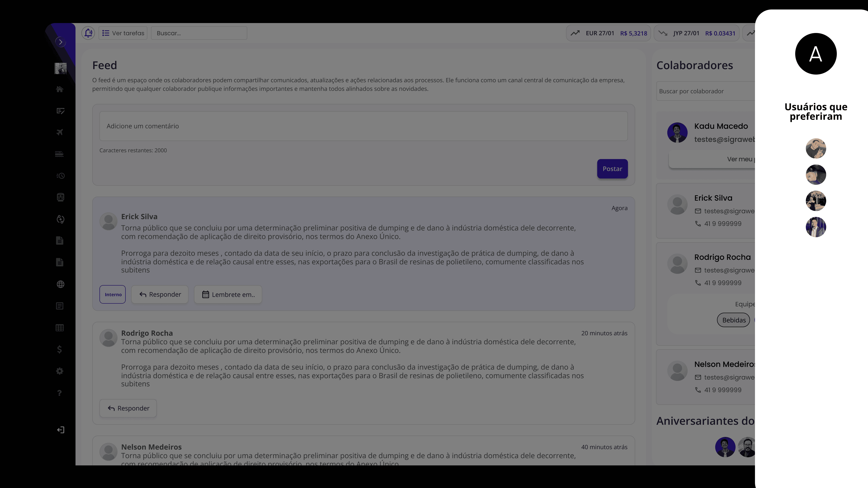The image size is (868, 488).
Task: Click the notification bell icon
Action: pos(88,33)
